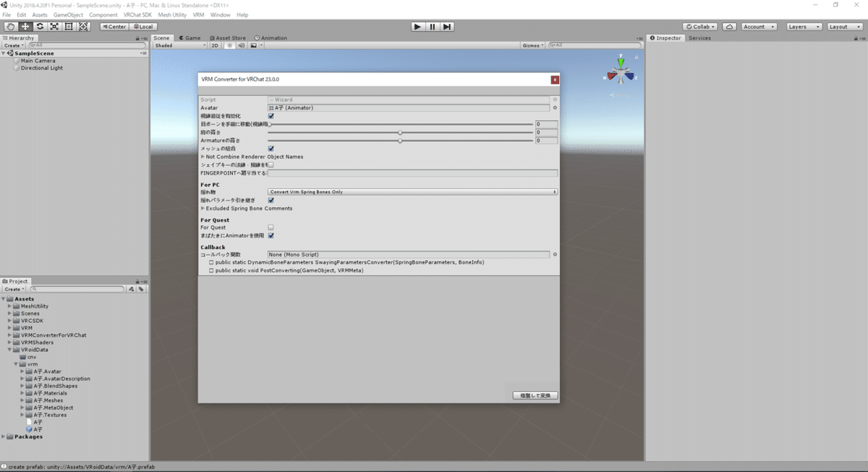
Task: Switch to the Animation tab
Action: point(271,38)
